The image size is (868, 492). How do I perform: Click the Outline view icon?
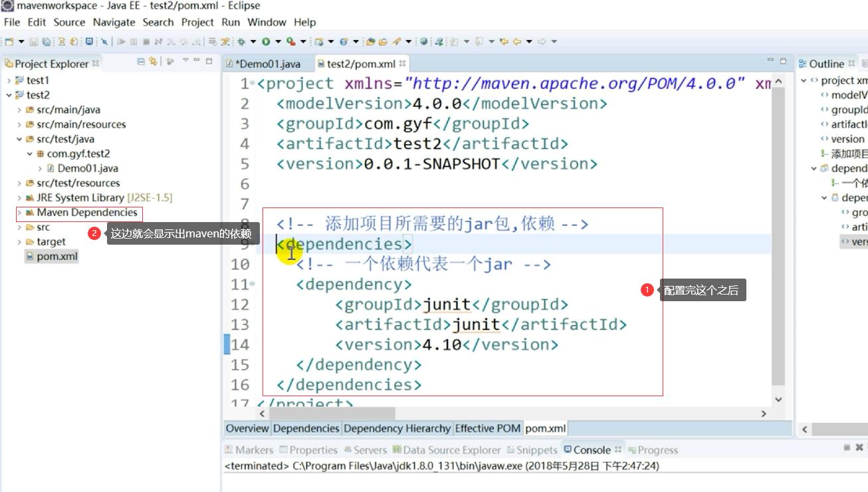click(x=803, y=64)
